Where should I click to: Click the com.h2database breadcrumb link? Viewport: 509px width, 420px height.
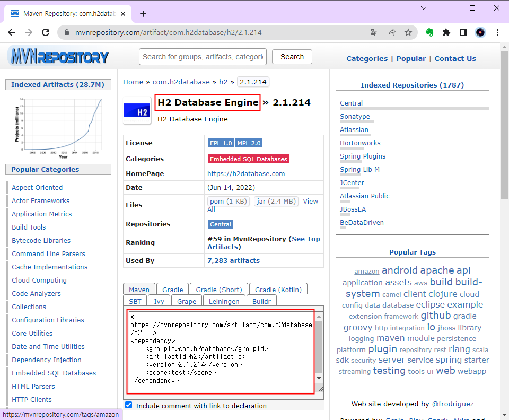181,82
